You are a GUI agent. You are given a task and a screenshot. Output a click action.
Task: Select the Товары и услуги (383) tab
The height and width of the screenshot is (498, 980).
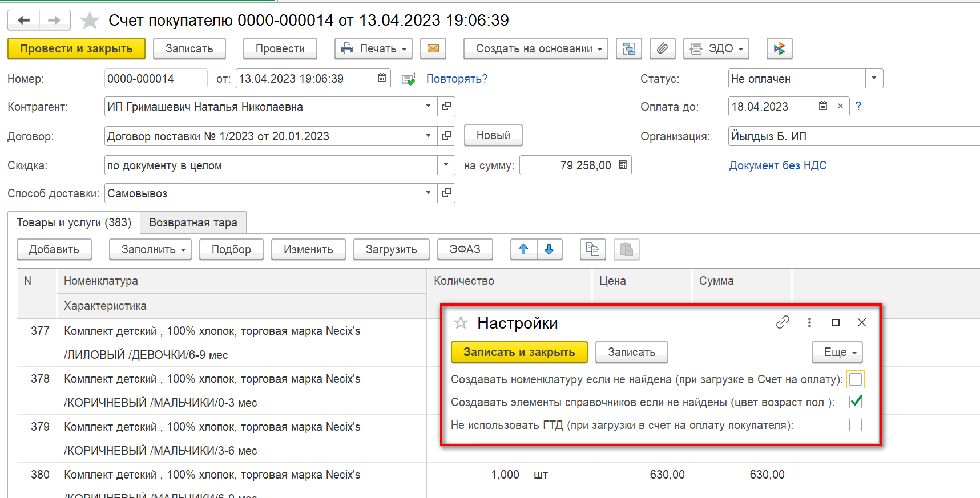click(74, 222)
